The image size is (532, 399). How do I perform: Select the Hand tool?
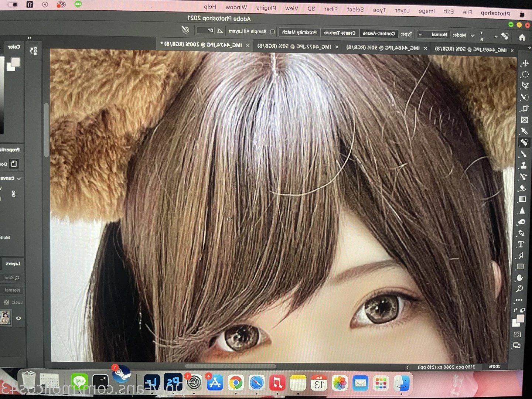(x=520, y=277)
